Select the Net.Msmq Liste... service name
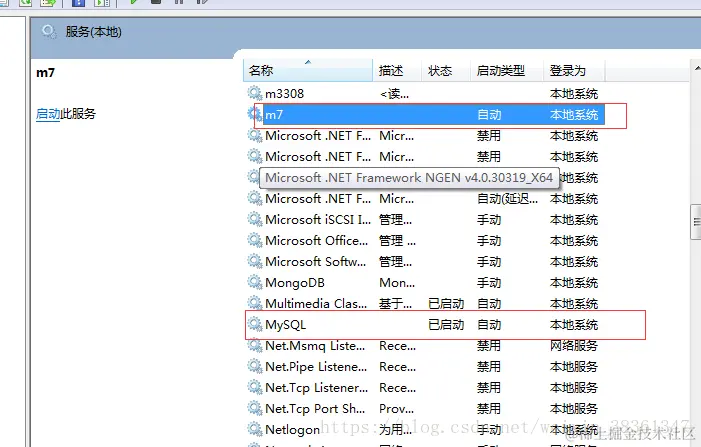The width and height of the screenshot is (701, 447). (x=315, y=346)
